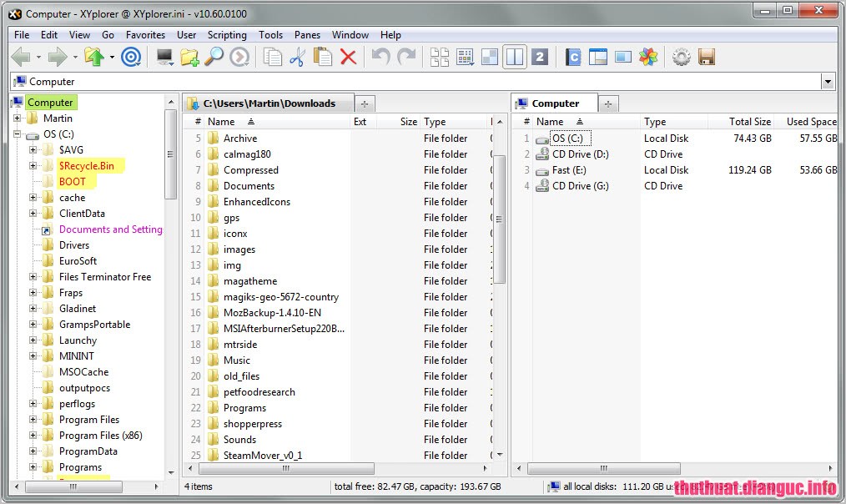Toggle the Preview play icon
846x504 pixels.
239,57
